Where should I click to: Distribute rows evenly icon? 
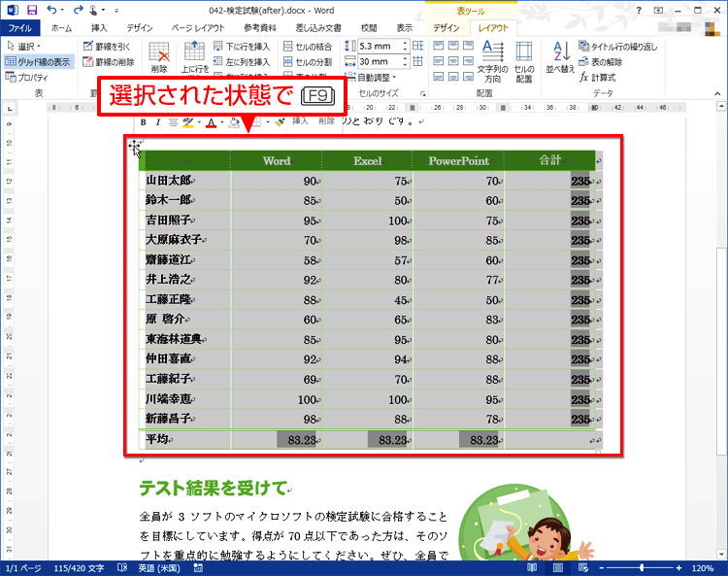417,46
